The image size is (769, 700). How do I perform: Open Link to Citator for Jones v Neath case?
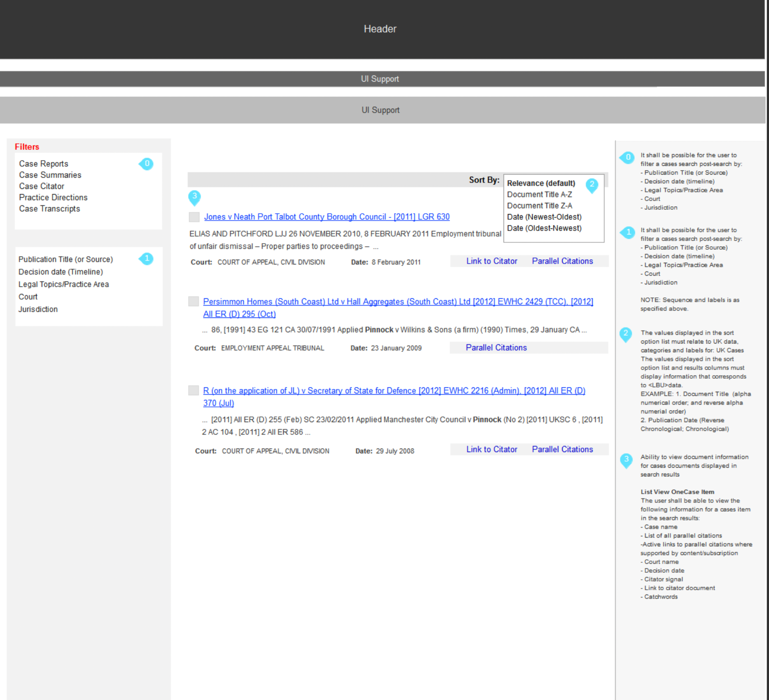click(492, 261)
